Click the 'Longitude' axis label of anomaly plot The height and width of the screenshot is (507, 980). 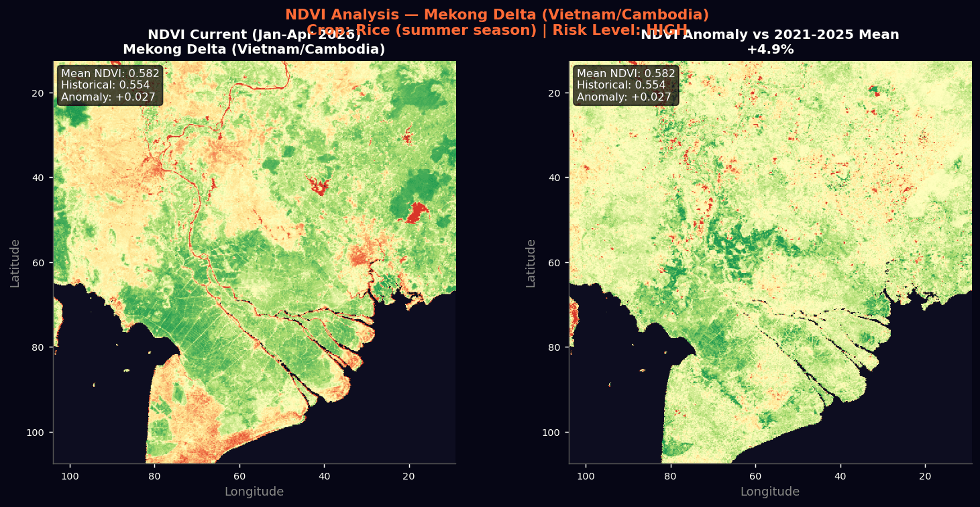(770, 492)
